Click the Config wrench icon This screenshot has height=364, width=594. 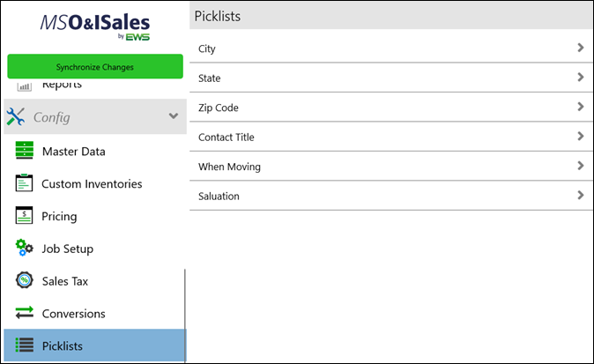[16, 116]
